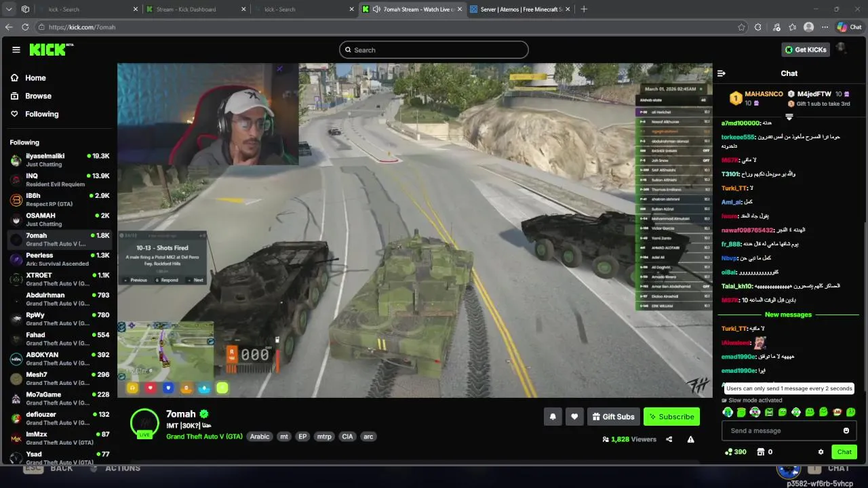Open browser favorites list icon
This screenshot has height=488, width=868.
pos(792,27)
